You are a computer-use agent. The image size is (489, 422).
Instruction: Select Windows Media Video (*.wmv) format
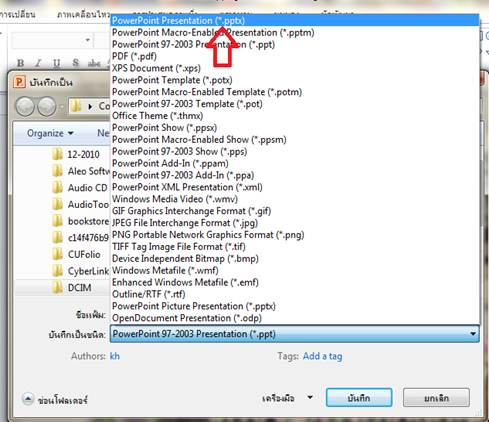[x=175, y=199]
